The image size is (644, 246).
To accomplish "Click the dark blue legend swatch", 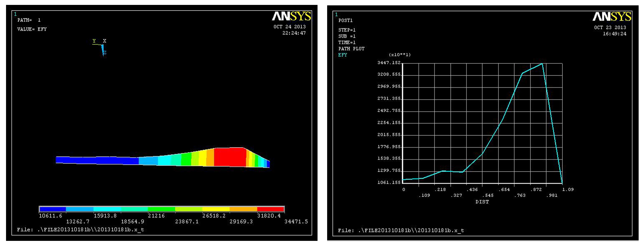I will coord(53,209).
